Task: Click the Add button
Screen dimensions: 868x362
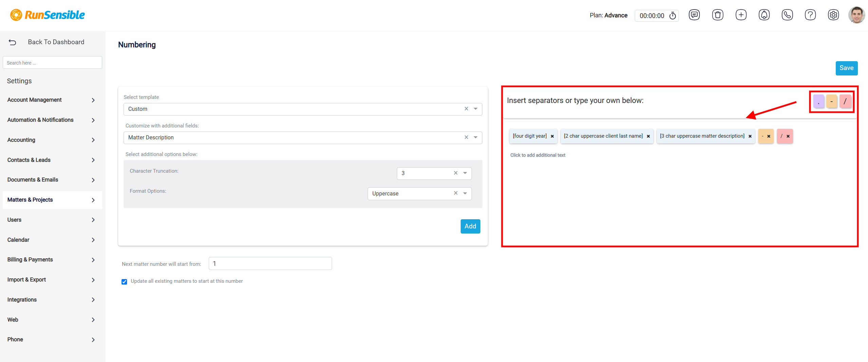Action: pos(470,226)
